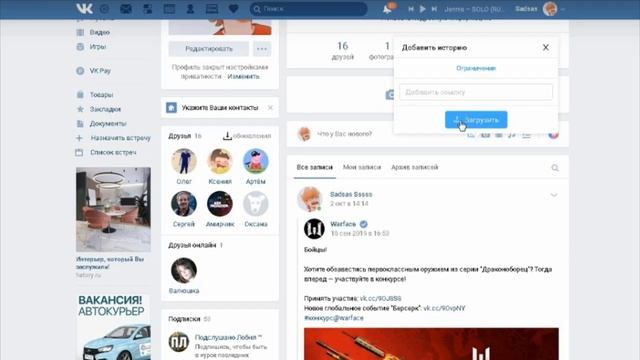Follow the vk.cc/9OJBSS link
640x360 pixels.
click(x=380, y=298)
